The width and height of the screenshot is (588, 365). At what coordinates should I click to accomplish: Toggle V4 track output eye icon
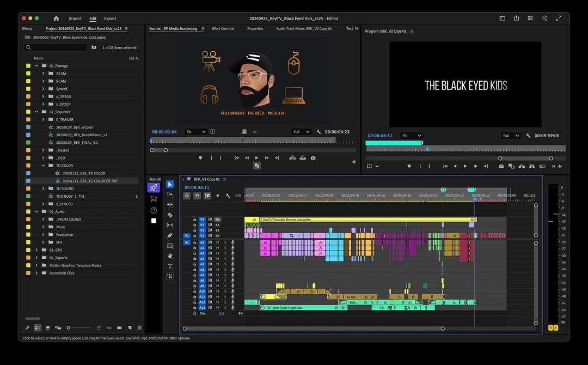click(x=218, y=220)
